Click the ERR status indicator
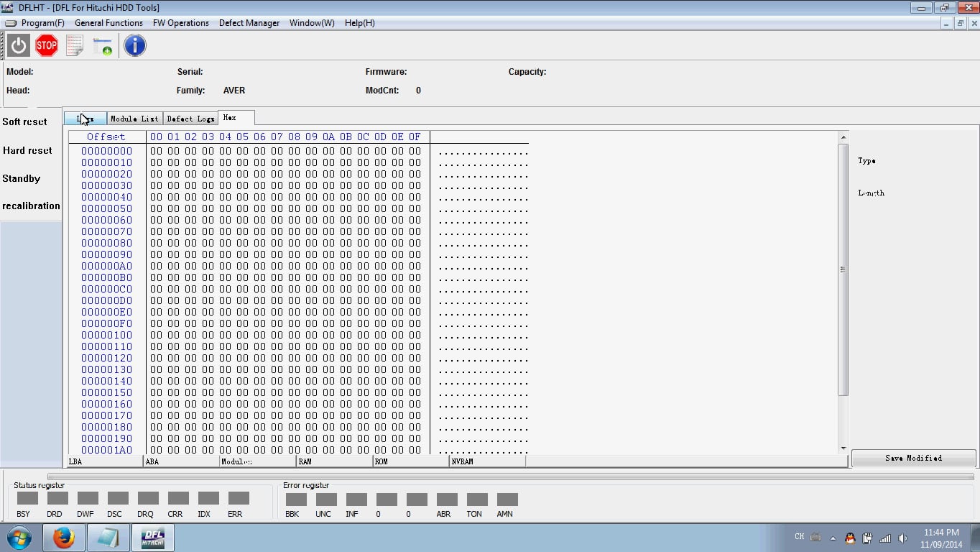Screen dimensions: 980x552 coord(239,498)
